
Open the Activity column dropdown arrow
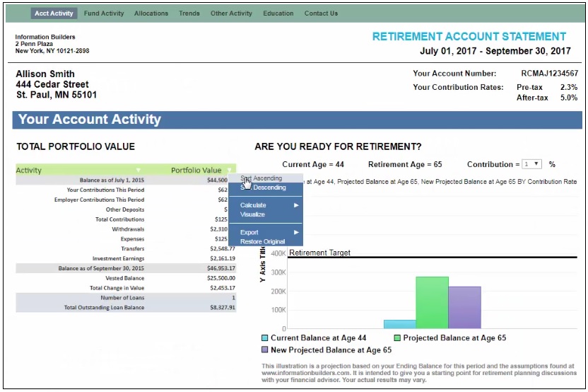(139, 170)
